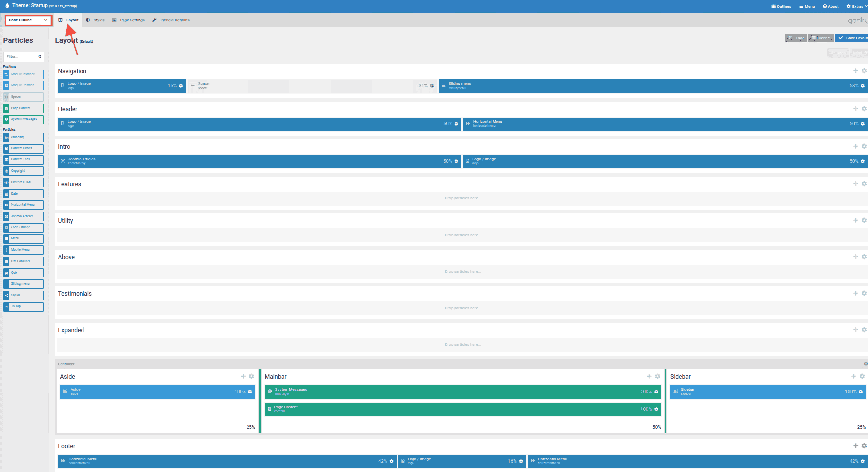The image size is (868, 472).
Task: Select the Social particle in the sidebar
Action: click(x=23, y=295)
